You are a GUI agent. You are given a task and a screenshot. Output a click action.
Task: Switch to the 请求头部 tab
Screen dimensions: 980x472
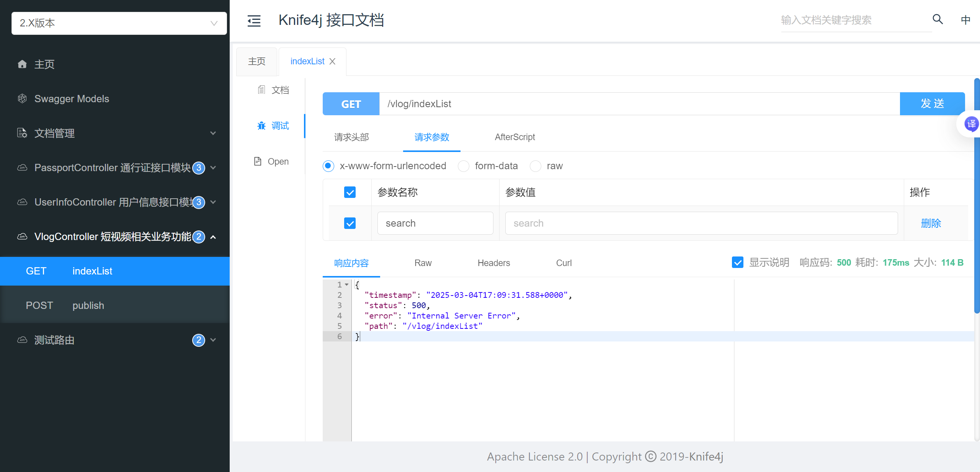click(351, 137)
